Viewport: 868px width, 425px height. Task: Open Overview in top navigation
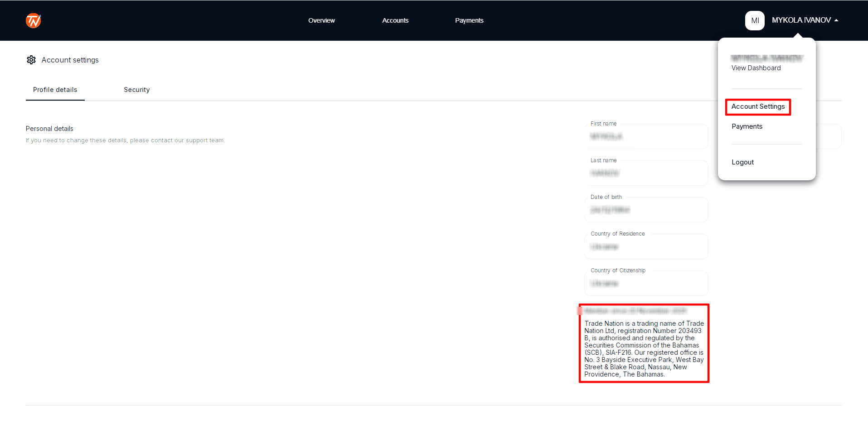(321, 20)
